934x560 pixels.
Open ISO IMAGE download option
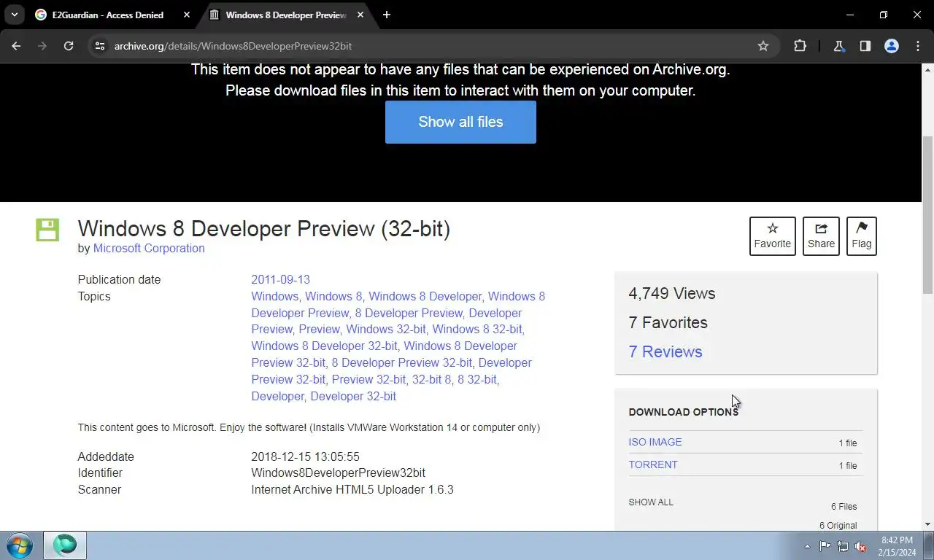click(x=655, y=442)
